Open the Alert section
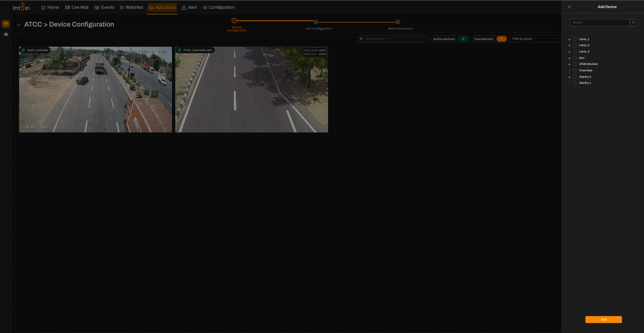Viewport: 644px width, 333px height. 189,7
